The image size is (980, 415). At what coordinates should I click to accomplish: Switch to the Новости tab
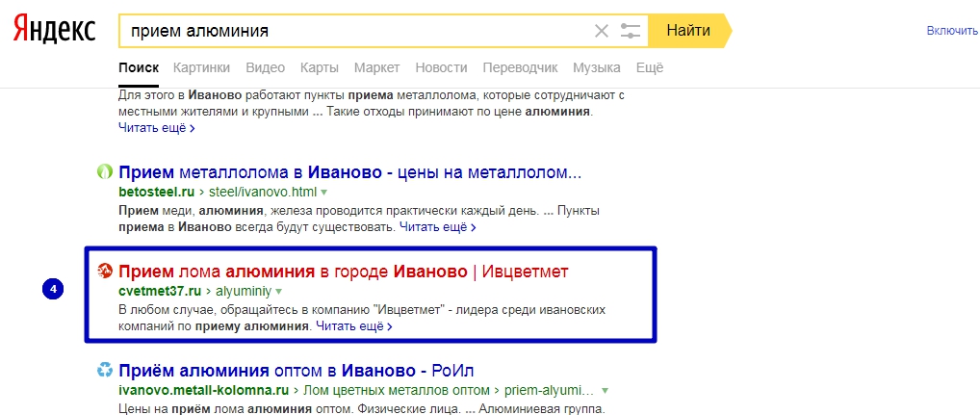pyautogui.click(x=441, y=67)
